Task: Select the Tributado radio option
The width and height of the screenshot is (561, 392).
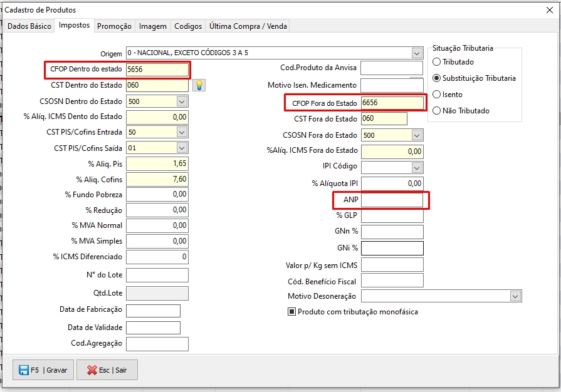Action: pyautogui.click(x=437, y=62)
